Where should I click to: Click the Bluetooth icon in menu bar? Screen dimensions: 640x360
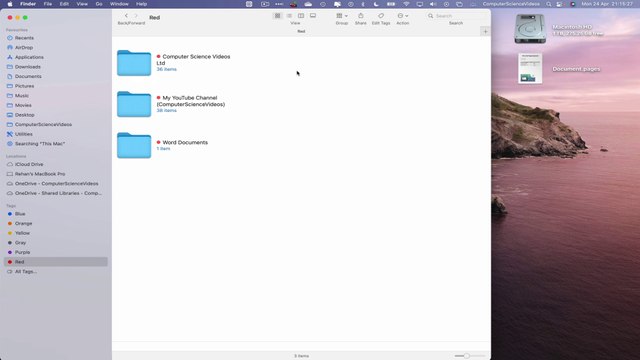pos(363,4)
